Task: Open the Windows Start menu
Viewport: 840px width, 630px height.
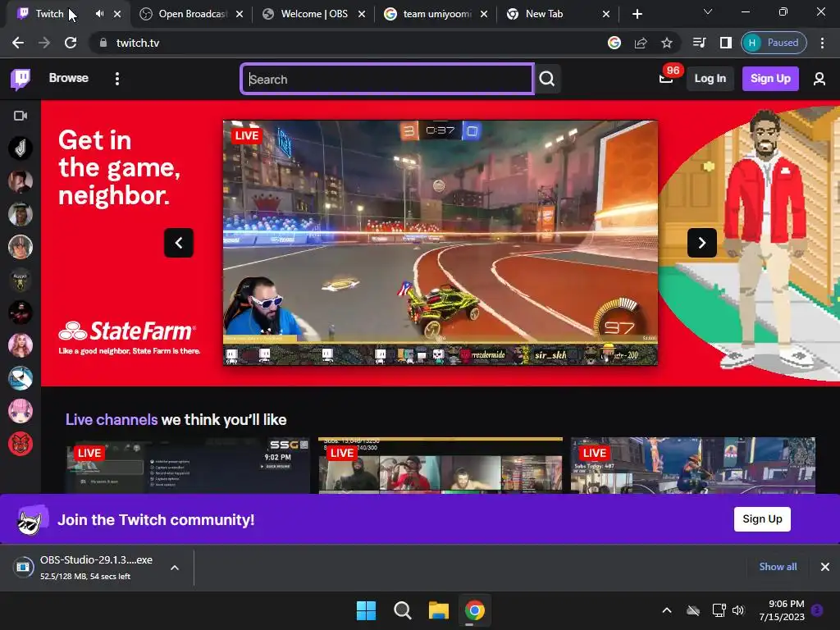Action: (x=367, y=610)
